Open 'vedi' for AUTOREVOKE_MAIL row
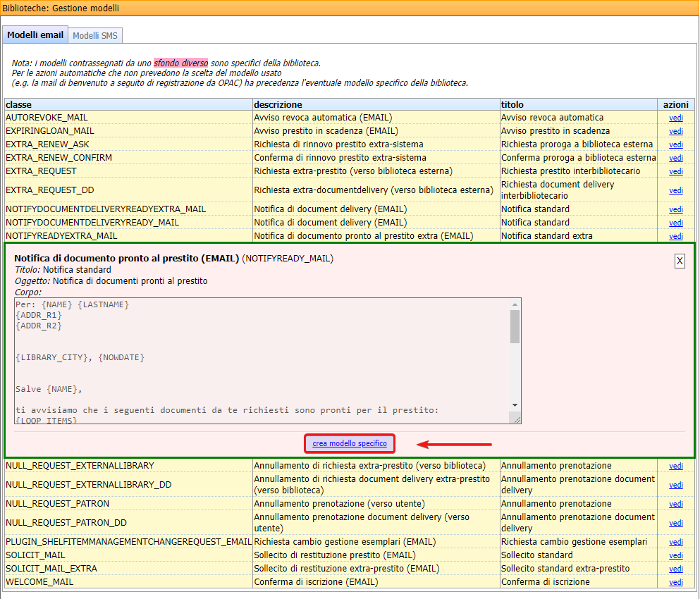This screenshot has height=599, width=700. click(x=676, y=118)
